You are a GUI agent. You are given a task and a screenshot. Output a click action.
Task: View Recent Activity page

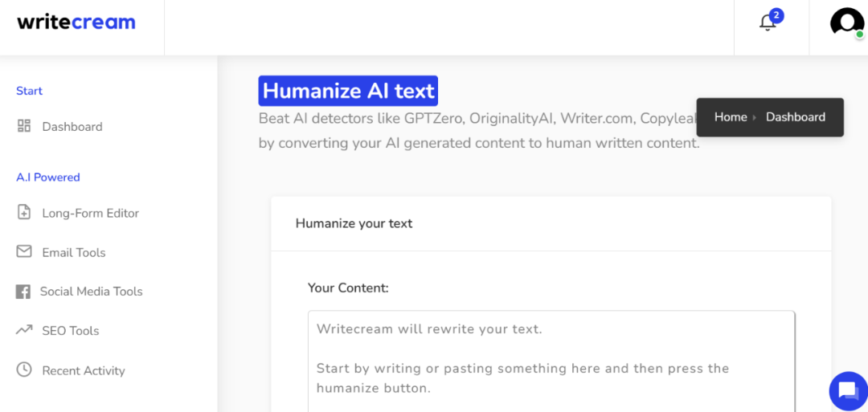84,371
